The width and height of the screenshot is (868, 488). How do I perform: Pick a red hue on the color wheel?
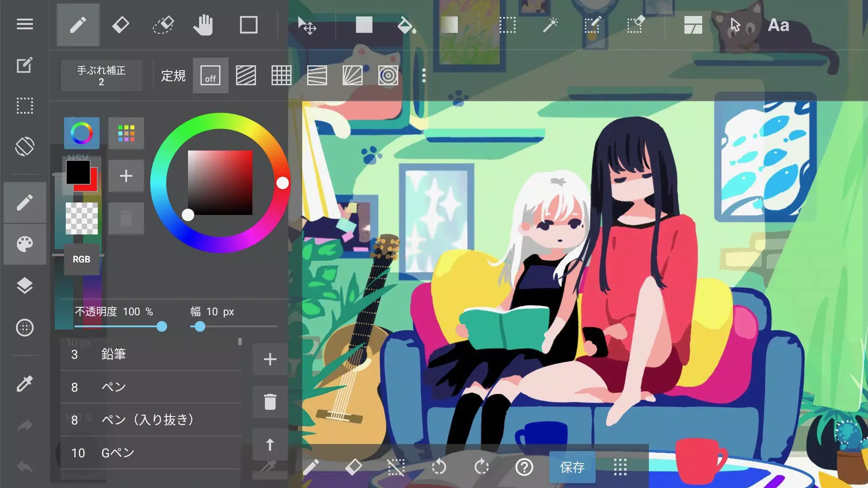tap(283, 183)
